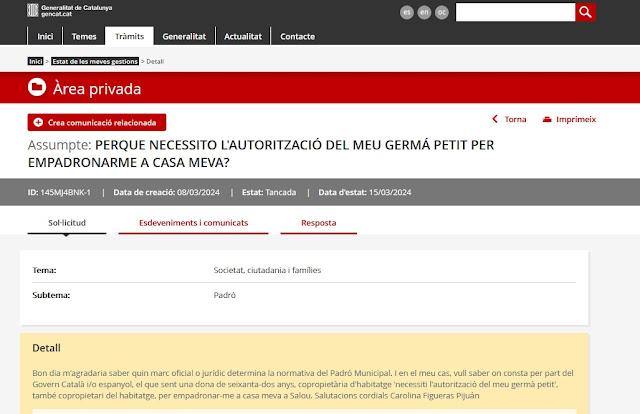Click the Subtema: label
Viewport: 640px width, 414px height.
click(x=51, y=295)
